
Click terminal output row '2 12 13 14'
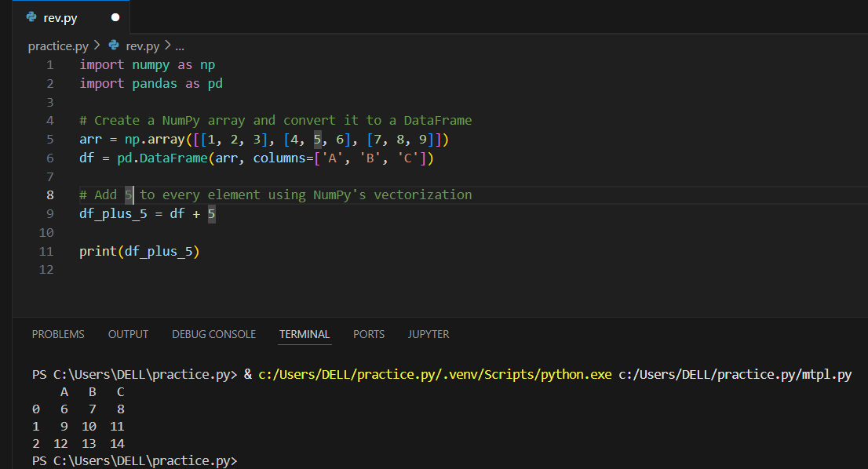coord(78,444)
